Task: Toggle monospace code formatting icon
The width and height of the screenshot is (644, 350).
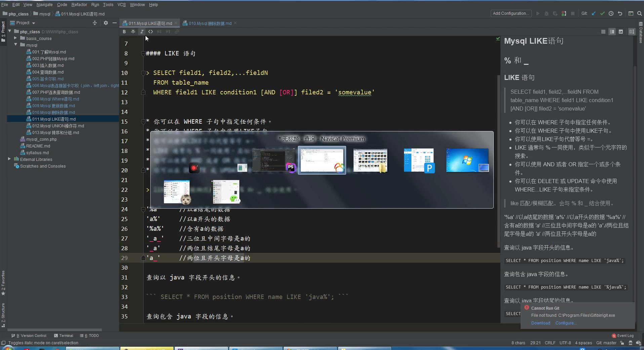Action: (151, 32)
